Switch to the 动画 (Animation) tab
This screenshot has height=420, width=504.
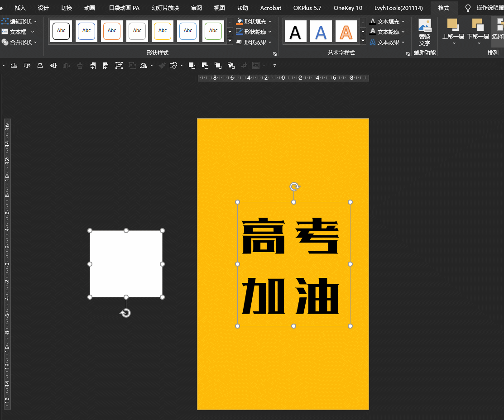pyautogui.click(x=89, y=8)
